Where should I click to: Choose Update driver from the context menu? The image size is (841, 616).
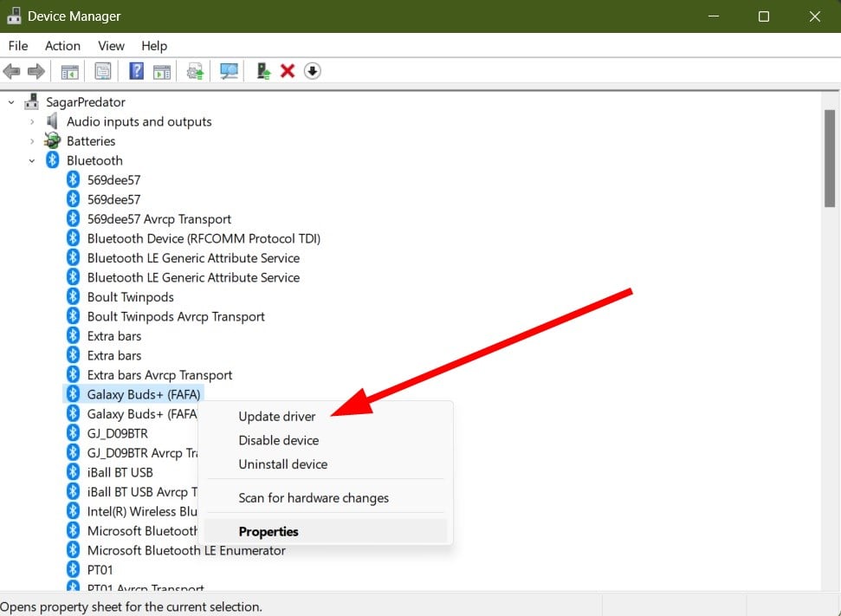pyautogui.click(x=277, y=417)
